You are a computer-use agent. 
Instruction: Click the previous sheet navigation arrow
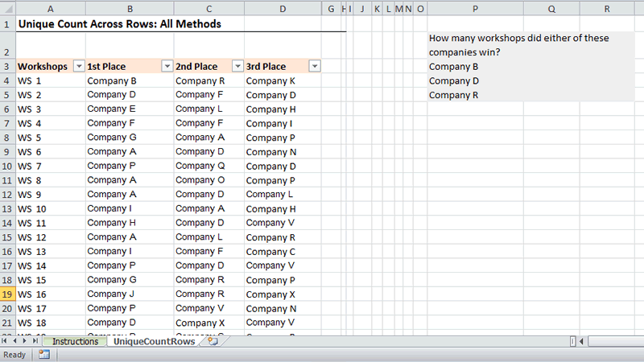pos(15,342)
